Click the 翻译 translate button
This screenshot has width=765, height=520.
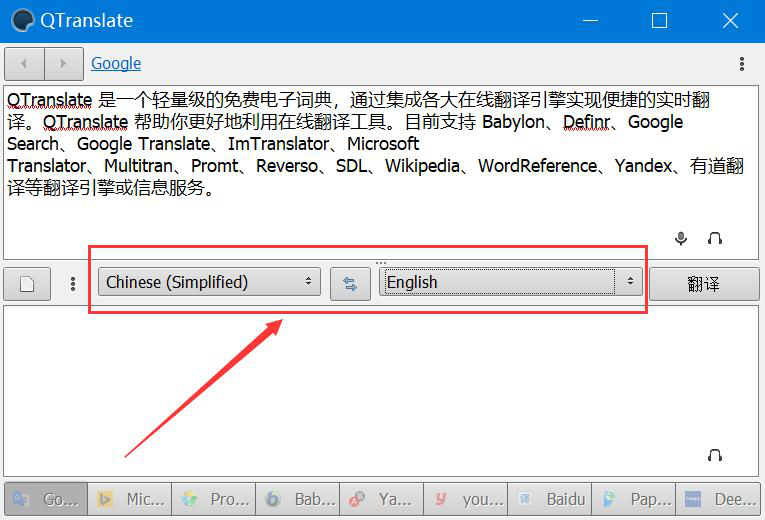[x=704, y=284]
